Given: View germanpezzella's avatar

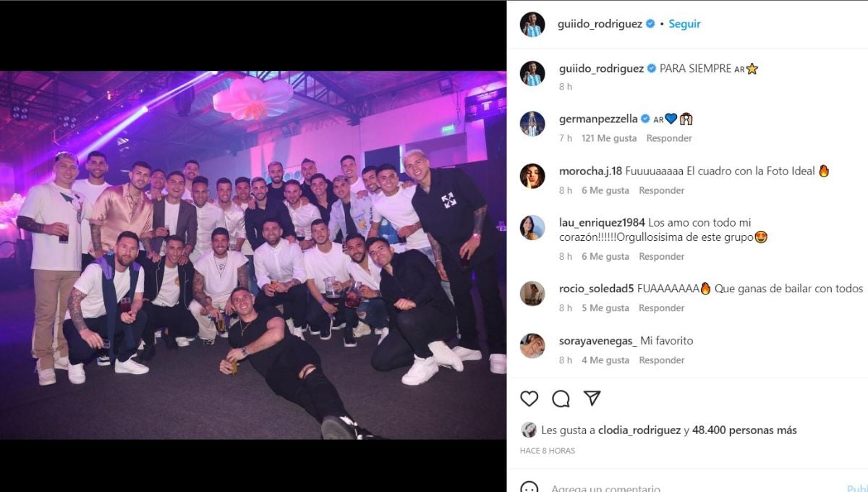Looking at the screenshot, I should pyautogui.click(x=532, y=123).
